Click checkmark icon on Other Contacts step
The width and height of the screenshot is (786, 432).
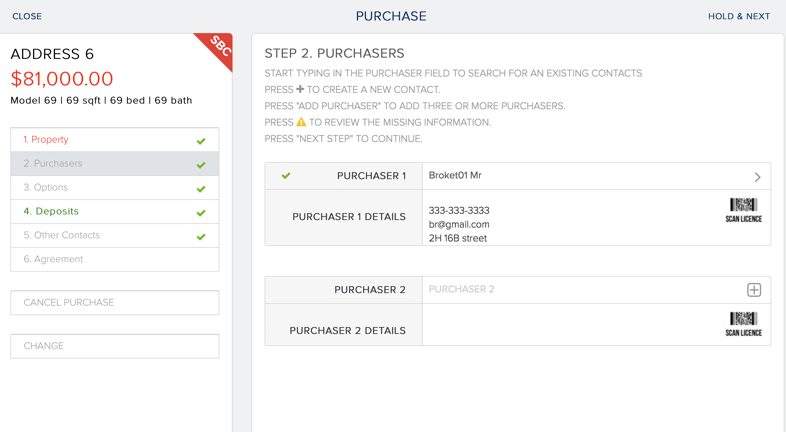[201, 236]
